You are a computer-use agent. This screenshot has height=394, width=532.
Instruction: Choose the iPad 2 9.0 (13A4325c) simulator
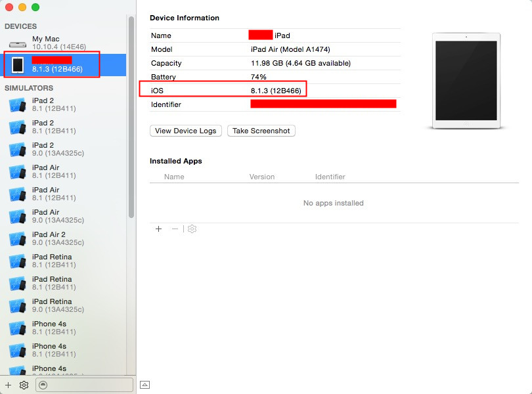click(x=63, y=149)
